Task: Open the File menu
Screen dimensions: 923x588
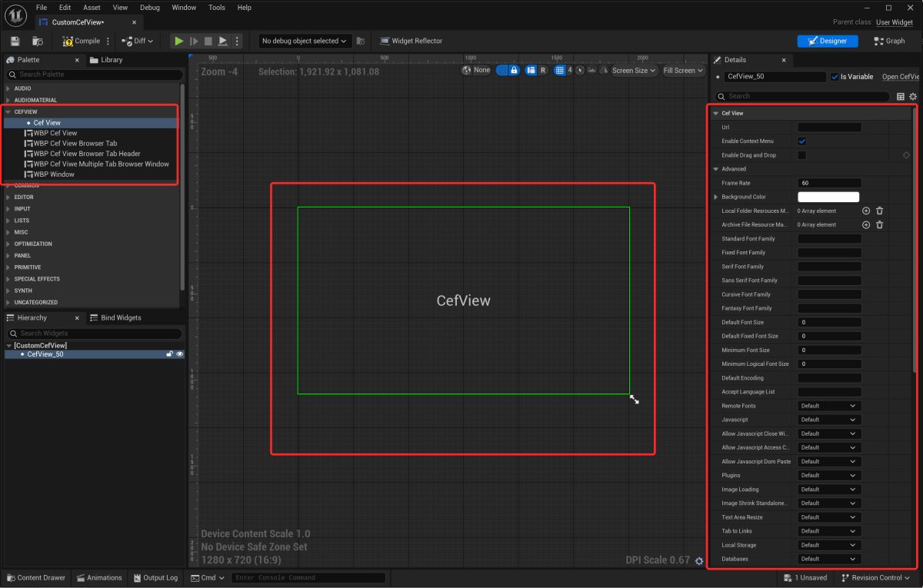Action: pos(43,8)
